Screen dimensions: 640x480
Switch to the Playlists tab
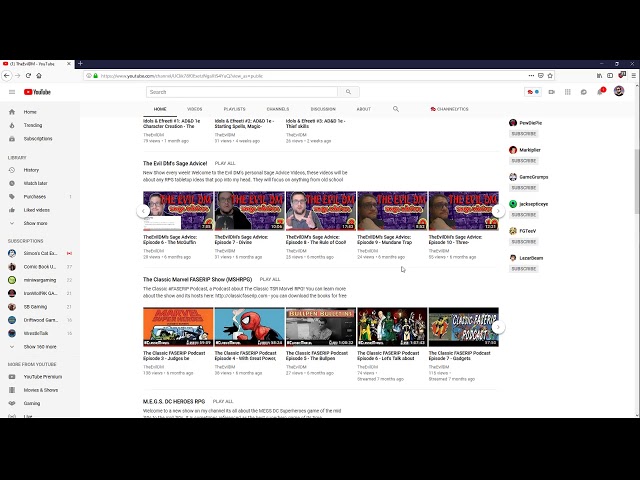coord(235,109)
